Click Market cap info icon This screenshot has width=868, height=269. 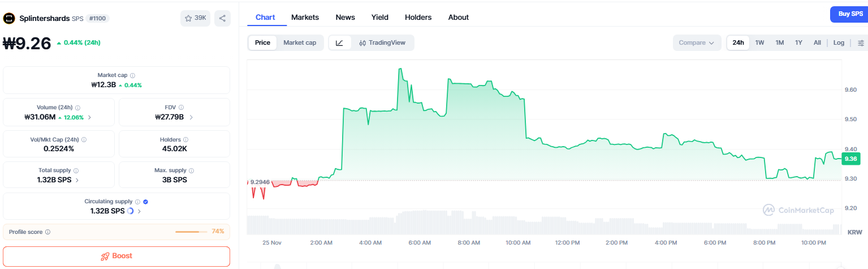click(133, 75)
